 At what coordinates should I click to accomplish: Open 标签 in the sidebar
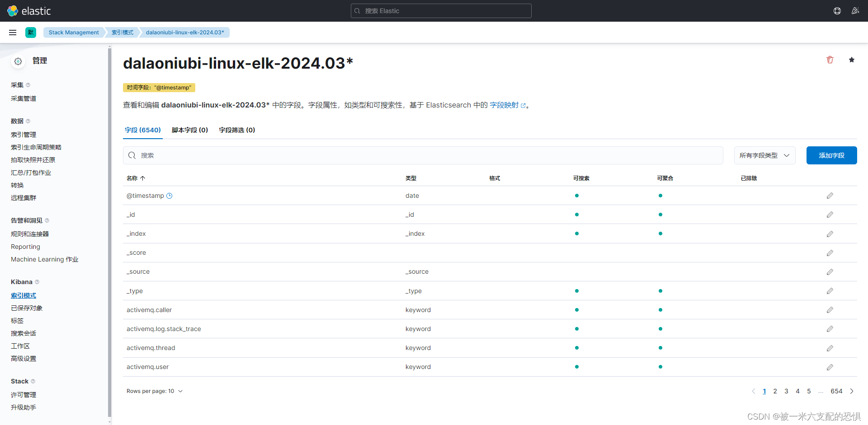[x=17, y=321]
